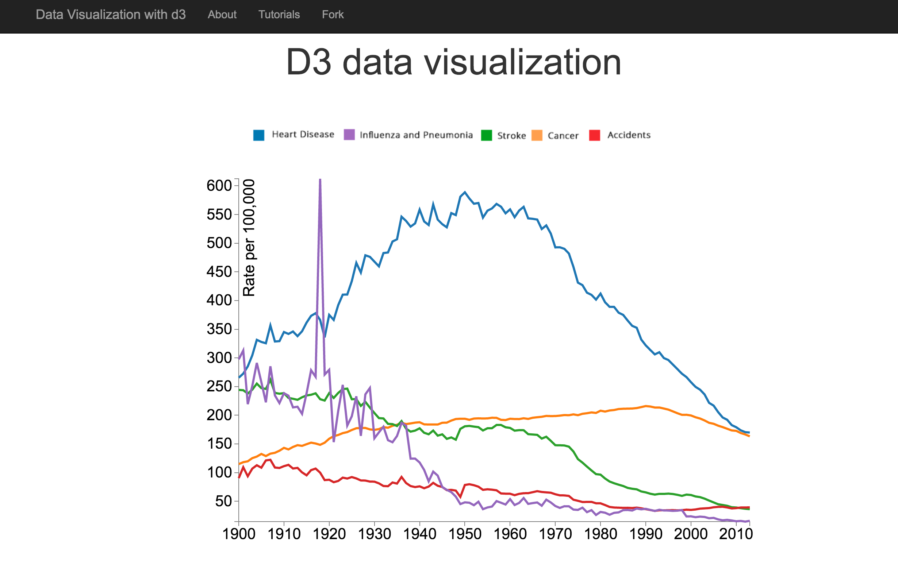
Task: Click the 50 y-axis tick label
Action: 223,502
